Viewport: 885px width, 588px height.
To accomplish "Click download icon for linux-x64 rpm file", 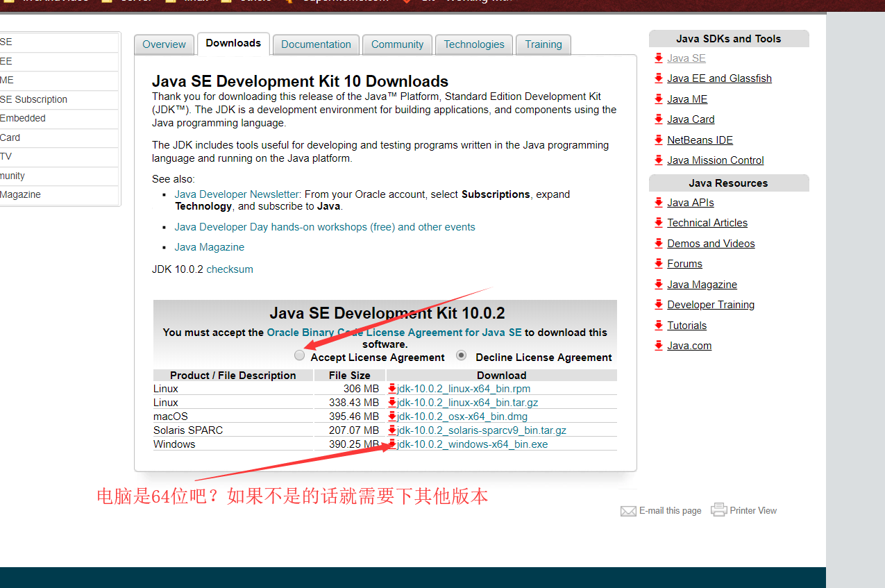I will 392,389.
